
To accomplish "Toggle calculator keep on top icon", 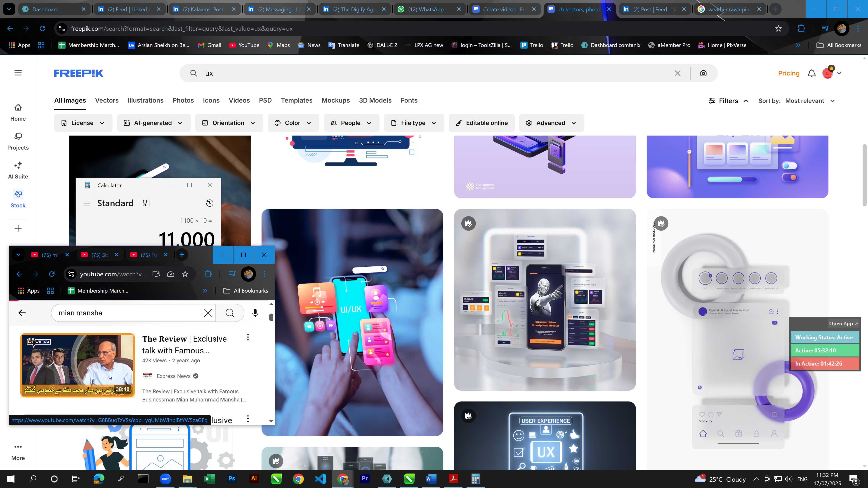I will (x=146, y=203).
